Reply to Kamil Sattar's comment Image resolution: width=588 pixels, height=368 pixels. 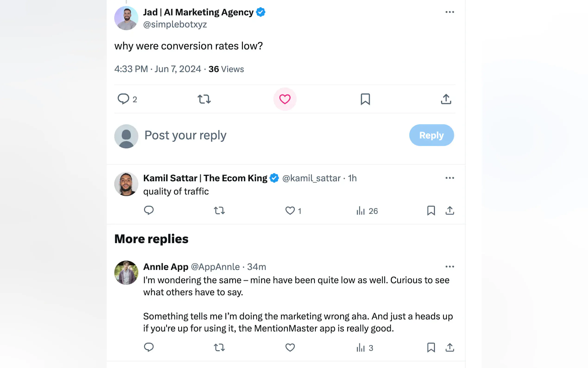(149, 210)
